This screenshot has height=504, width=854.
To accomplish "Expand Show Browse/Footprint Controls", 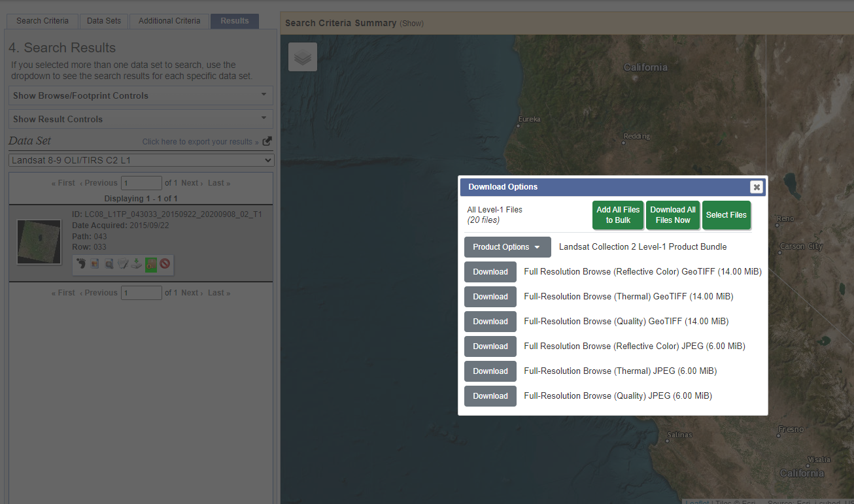I will (141, 95).
